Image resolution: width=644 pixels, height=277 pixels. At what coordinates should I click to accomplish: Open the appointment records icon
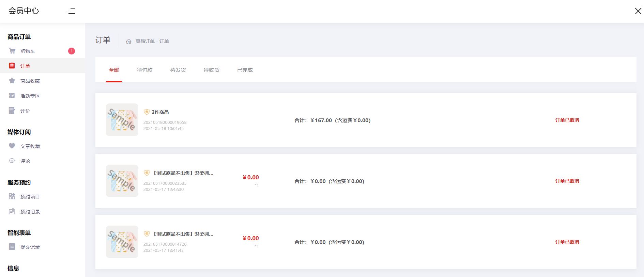(x=12, y=211)
